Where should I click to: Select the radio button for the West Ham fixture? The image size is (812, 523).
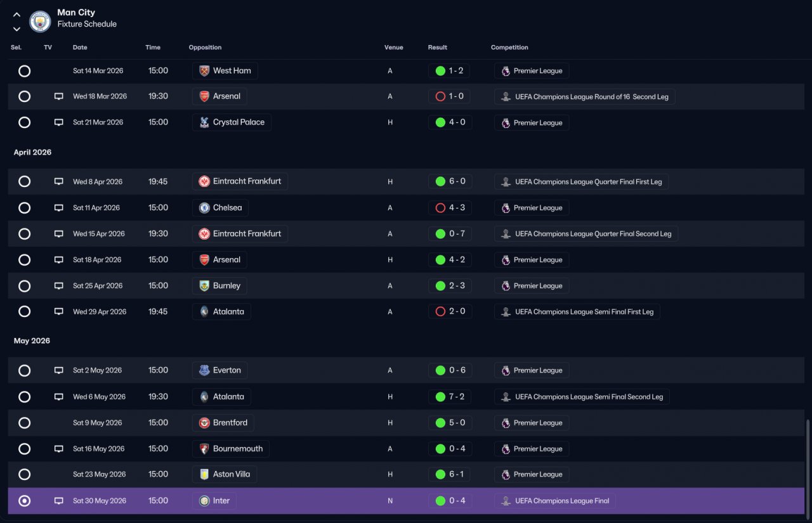24,71
